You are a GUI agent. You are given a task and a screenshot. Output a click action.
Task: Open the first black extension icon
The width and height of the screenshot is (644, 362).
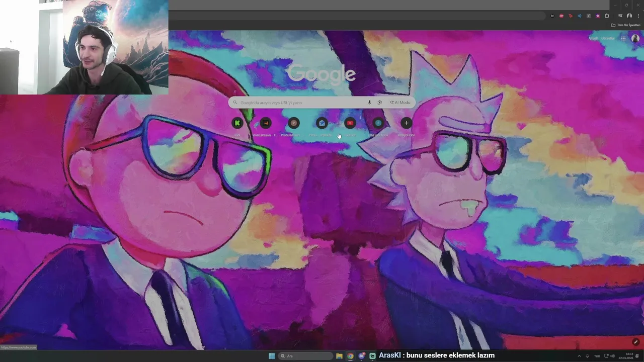(552, 16)
